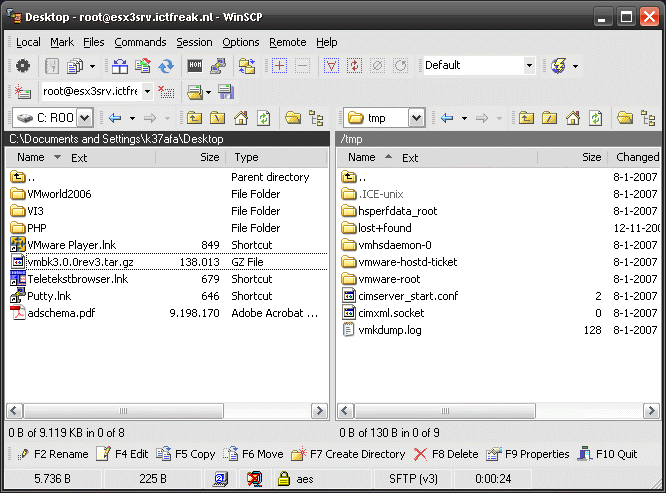This screenshot has width=666, height=493.
Task: Click the local back arrow
Action: [114, 118]
